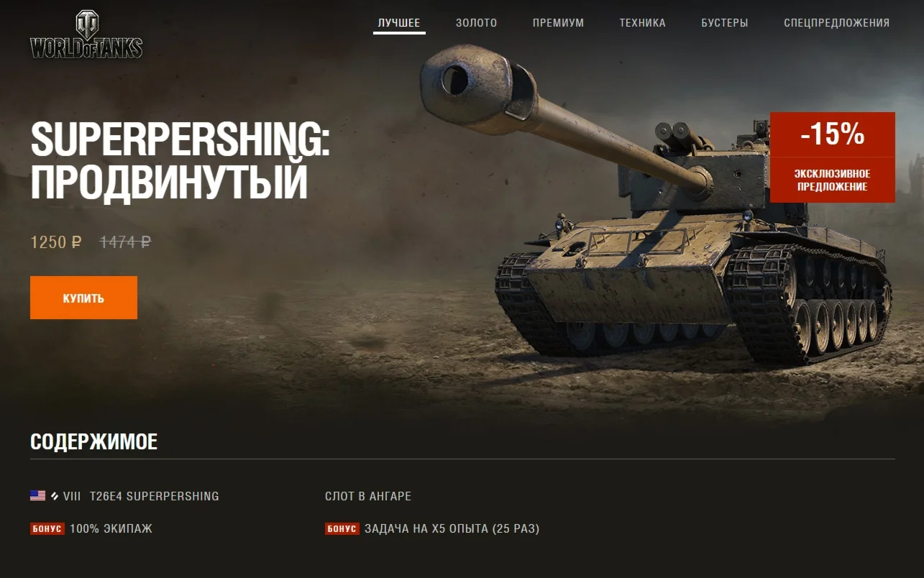Select the СЛОТ В АНГАРЕ item

pyautogui.click(x=368, y=496)
